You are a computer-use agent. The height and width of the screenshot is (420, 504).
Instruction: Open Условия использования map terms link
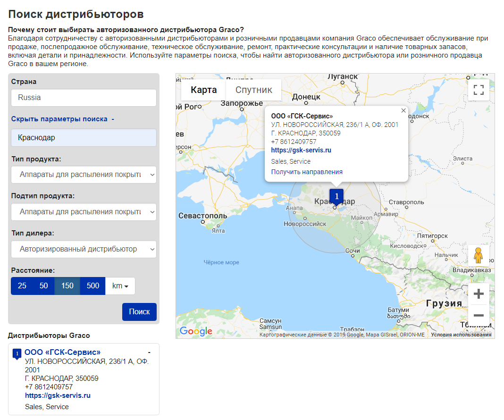(461, 335)
